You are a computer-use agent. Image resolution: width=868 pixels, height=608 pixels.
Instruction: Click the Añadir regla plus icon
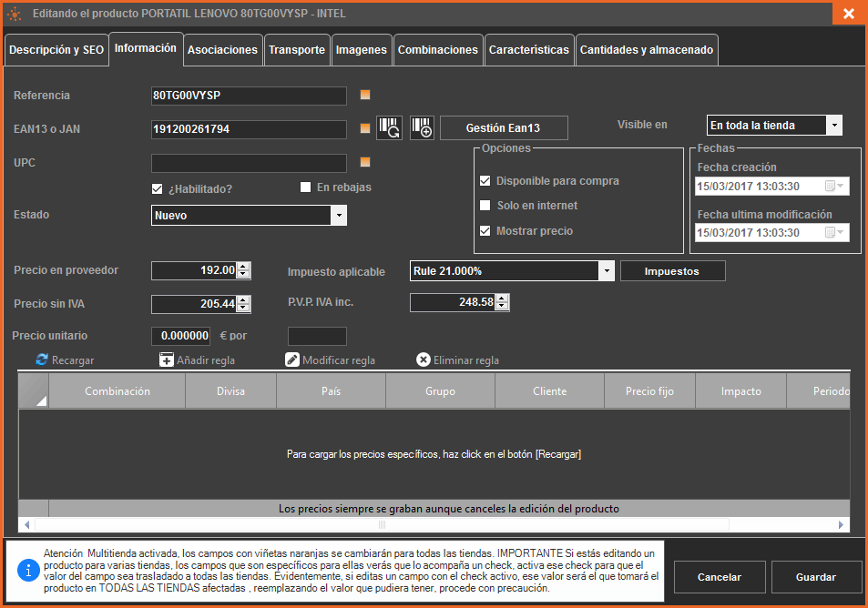tap(167, 360)
